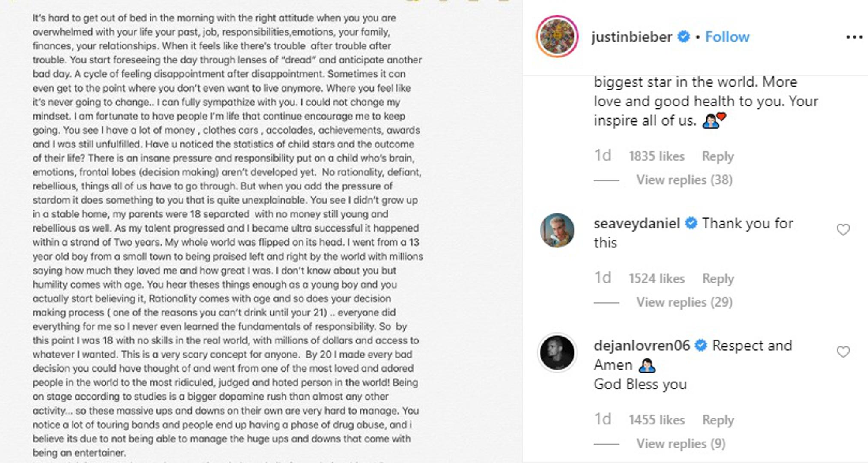Expand View replies (29) under seaveydaniel

click(684, 302)
